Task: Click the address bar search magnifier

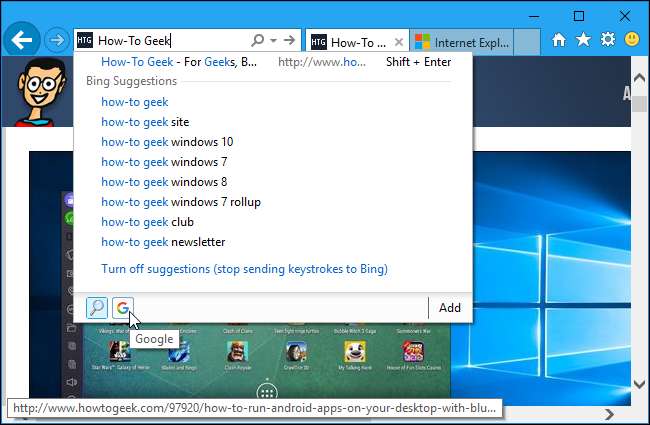Action: tap(257, 40)
